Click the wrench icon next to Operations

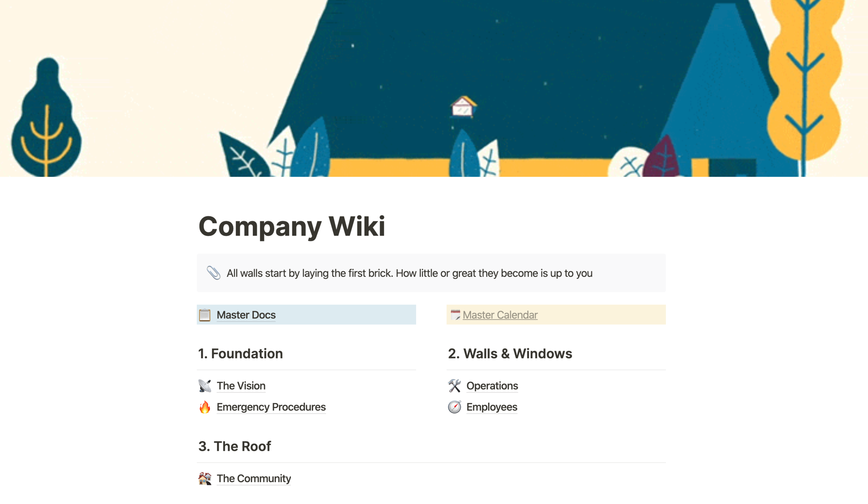tap(454, 385)
